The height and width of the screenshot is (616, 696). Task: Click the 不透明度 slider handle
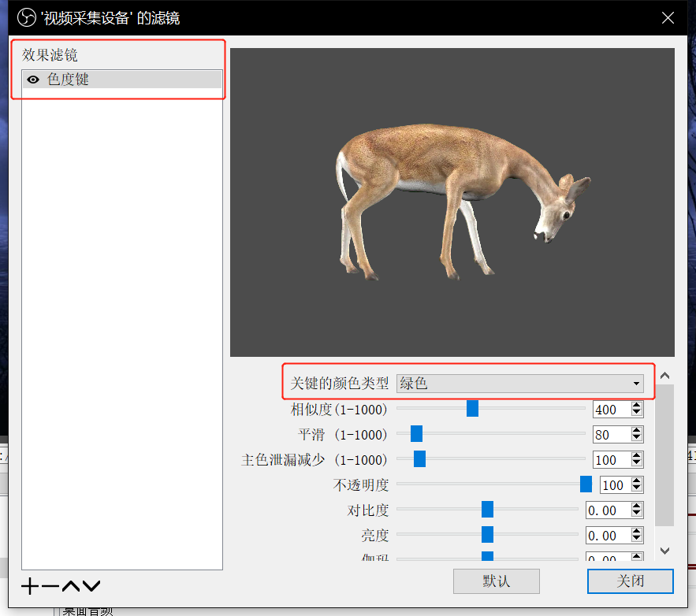tap(586, 484)
